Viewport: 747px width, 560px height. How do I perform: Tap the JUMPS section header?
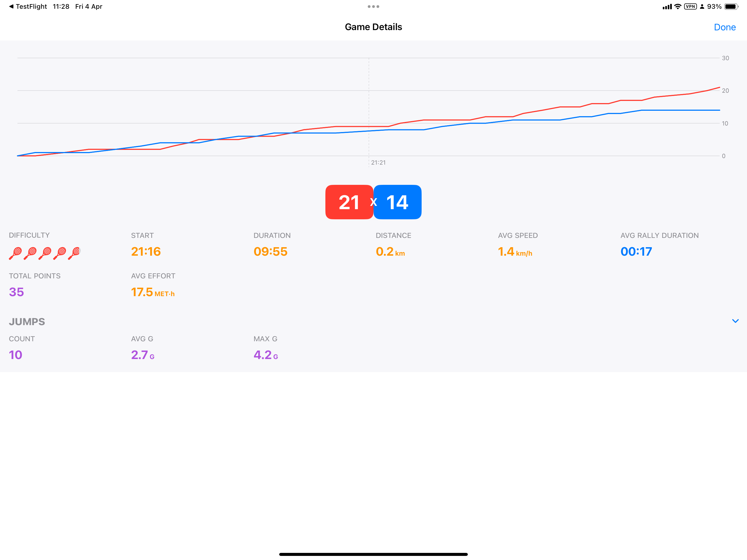tap(27, 322)
